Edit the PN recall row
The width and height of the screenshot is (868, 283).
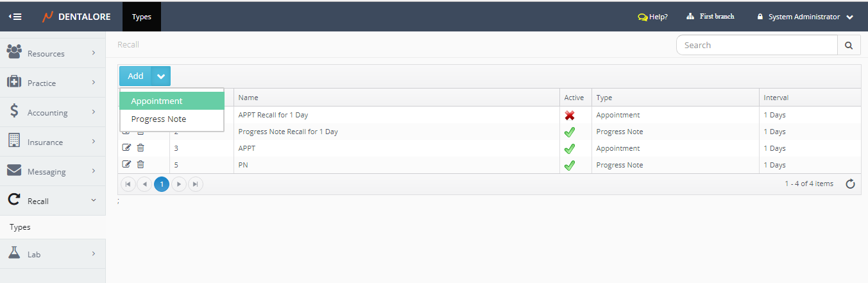tap(126, 165)
